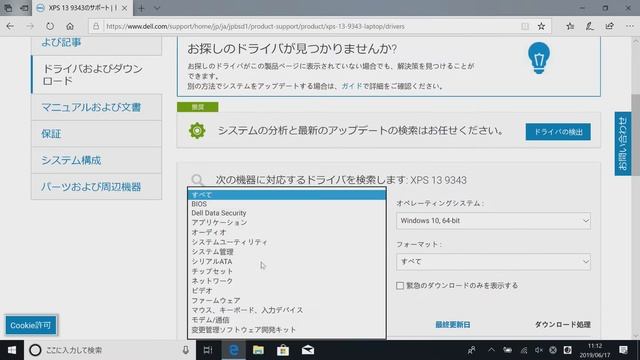The image size is (640, 360).
Task: Go back using browser back arrow
Action: click(10, 27)
